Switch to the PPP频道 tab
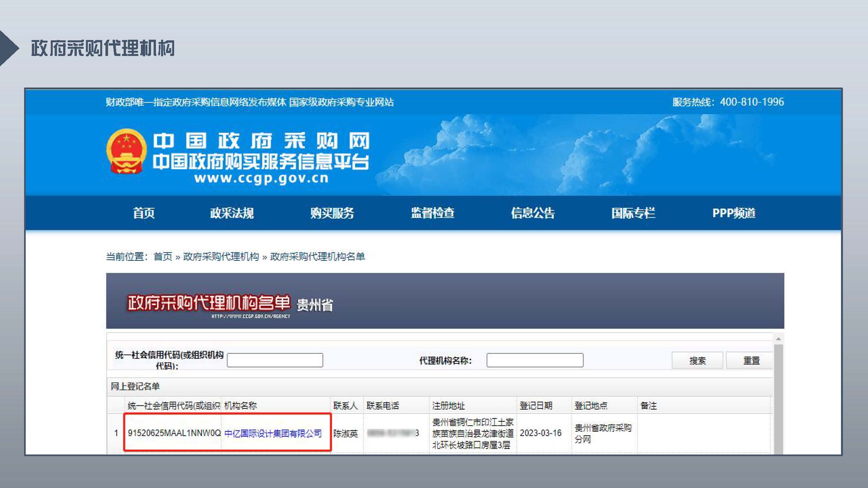The width and height of the screenshot is (868, 488). point(734,213)
